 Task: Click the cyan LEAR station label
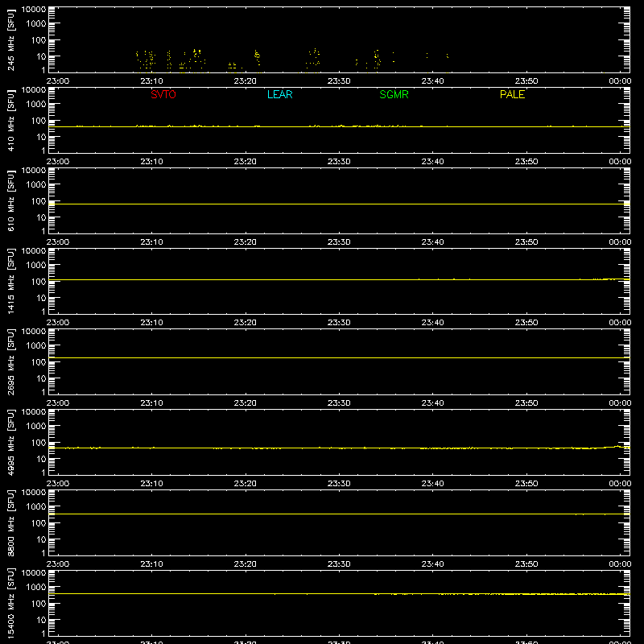pos(279,94)
